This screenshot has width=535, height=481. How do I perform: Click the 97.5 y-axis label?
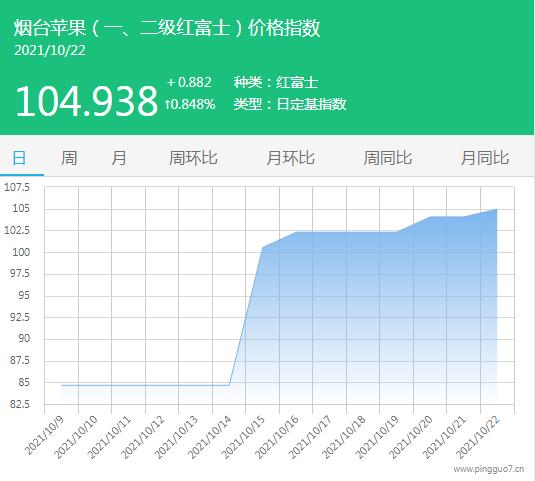tap(20, 274)
